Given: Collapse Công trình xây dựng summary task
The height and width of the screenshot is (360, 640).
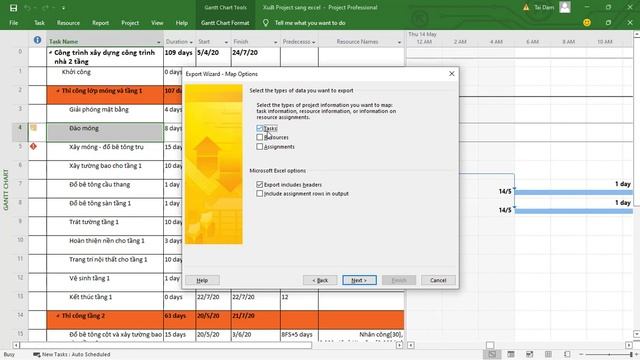Looking at the screenshot, I should pos(51,53).
